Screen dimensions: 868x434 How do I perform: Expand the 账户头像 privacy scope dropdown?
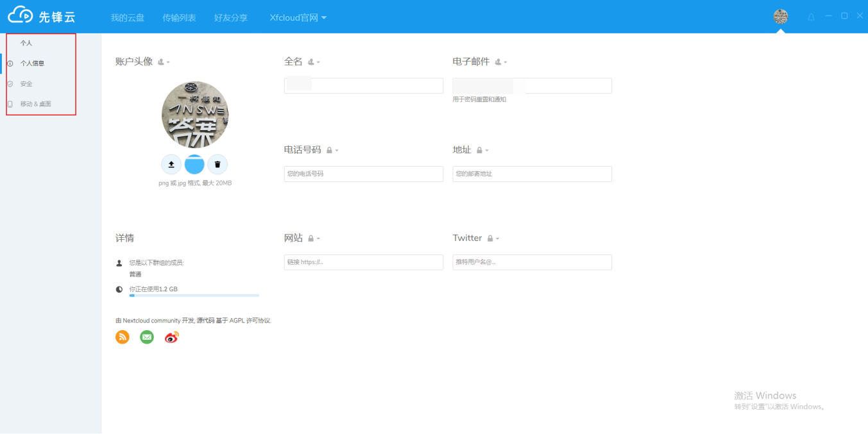pos(164,62)
